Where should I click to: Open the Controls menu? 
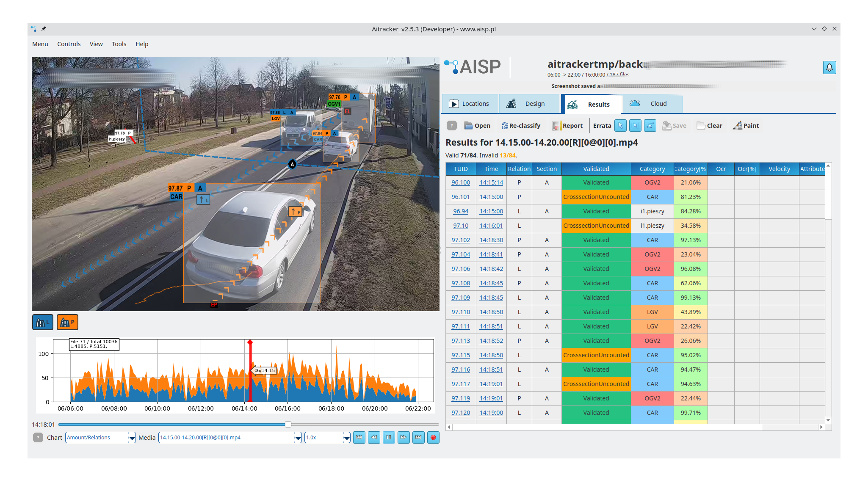click(69, 44)
